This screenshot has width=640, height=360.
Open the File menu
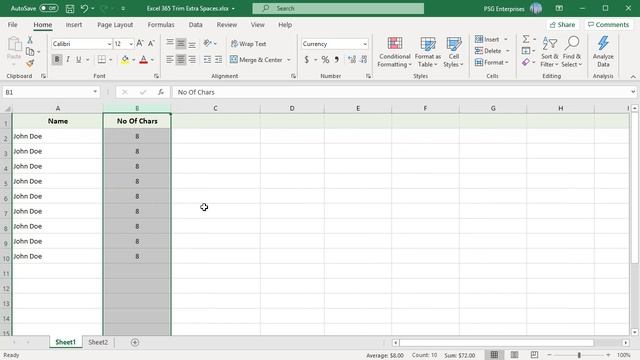click(13, 25)
